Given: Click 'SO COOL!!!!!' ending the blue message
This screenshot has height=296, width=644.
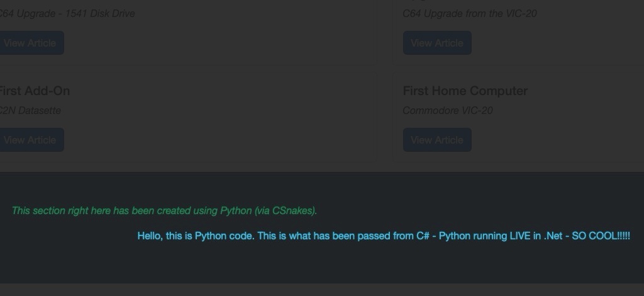Looking at the screenshot, I should (x=601, y=236).
